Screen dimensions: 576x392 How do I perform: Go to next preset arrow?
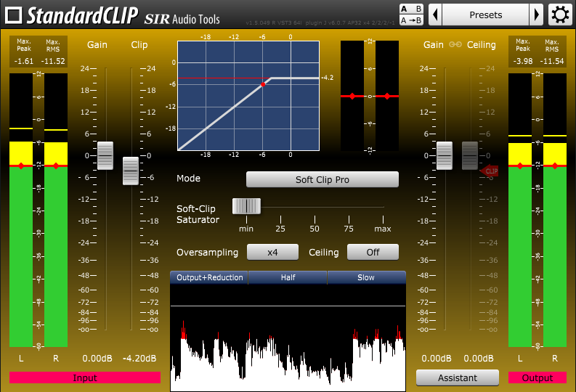(x=536, y=15)
